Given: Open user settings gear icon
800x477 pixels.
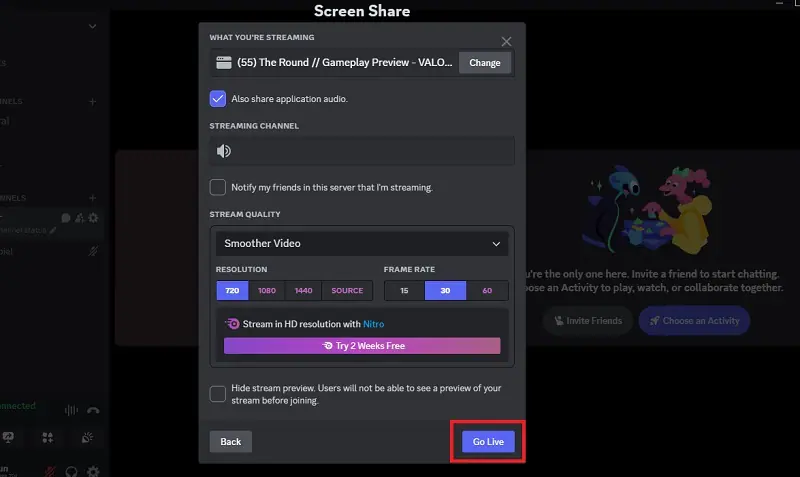Looking at the screenshot, I should 93,472.
